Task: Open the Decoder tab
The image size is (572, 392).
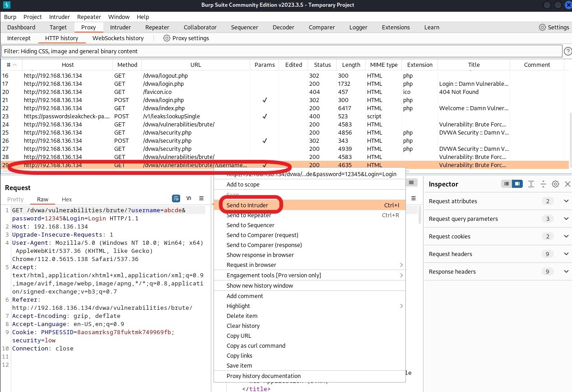Action: (x=284, y=27)
